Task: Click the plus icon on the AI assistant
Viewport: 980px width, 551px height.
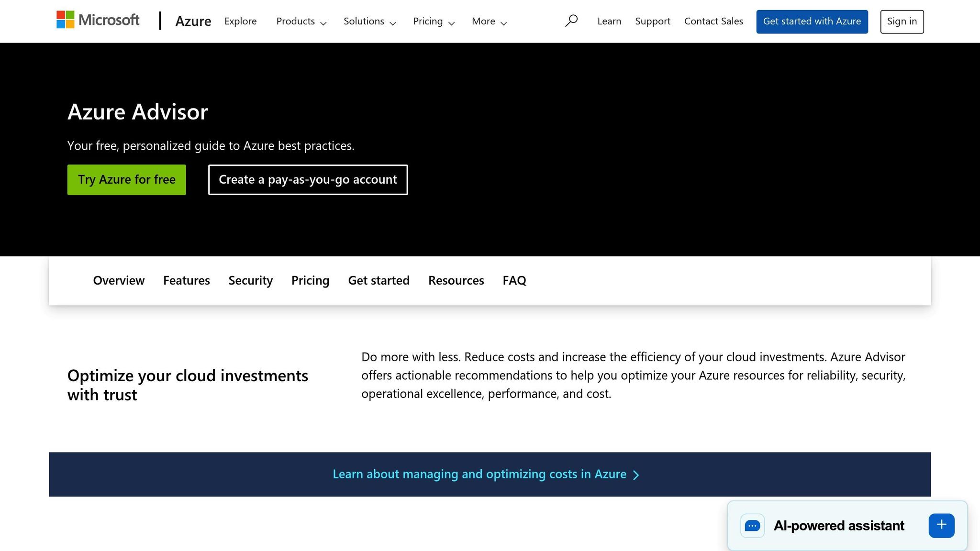Action: 941,525
